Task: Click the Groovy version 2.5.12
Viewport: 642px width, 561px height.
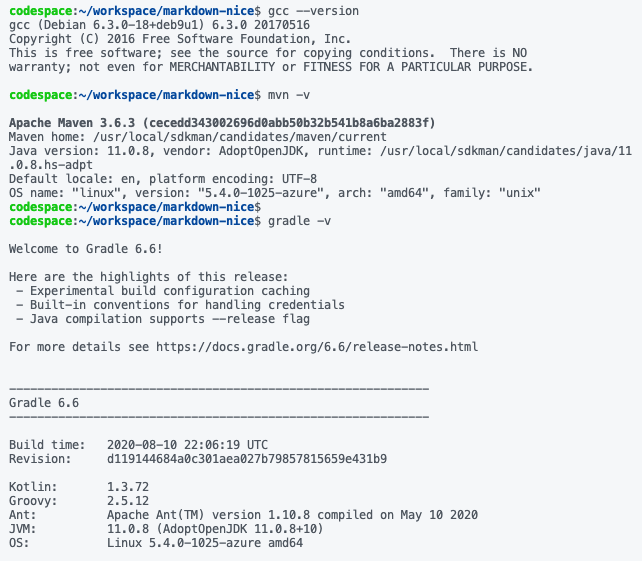Action: click(x=128, y=501)
